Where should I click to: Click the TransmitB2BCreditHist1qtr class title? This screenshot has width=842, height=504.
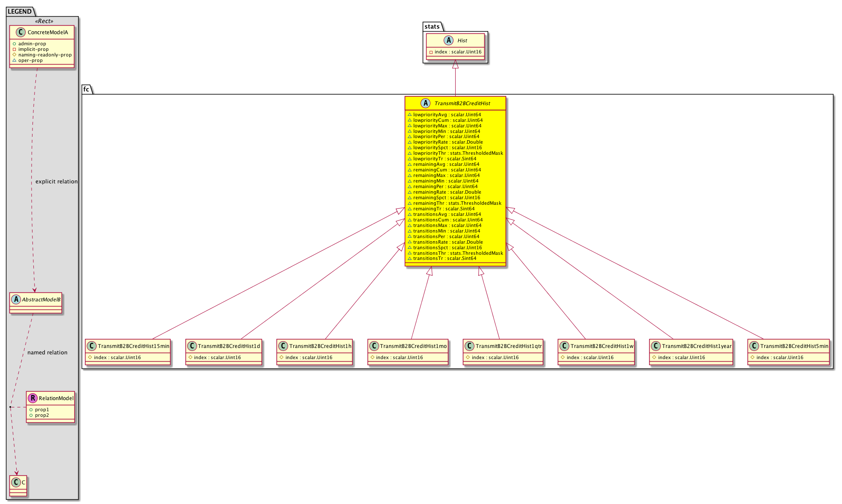point(509,346)
